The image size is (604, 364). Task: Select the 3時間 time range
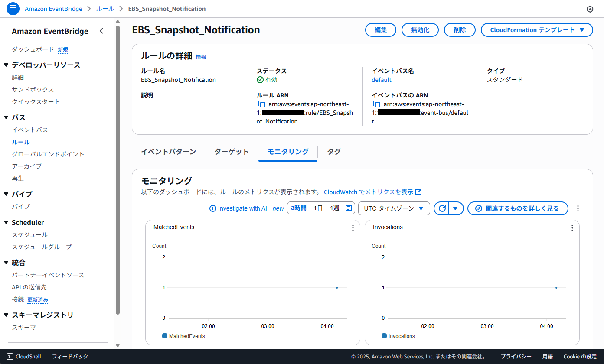click(x=299, y=208)
